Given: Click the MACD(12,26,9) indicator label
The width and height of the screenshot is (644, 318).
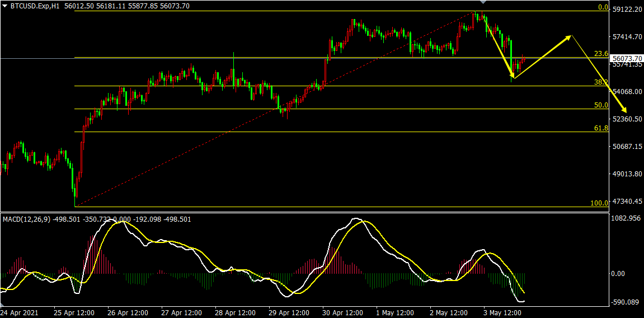Looking at the screenshot, I should (x=27, y=219).
